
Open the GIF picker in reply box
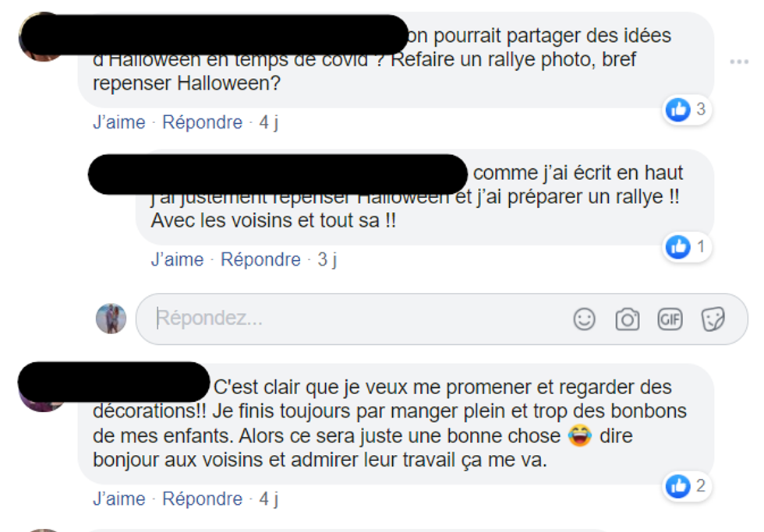pyautogui.click(x=670, y=320)
